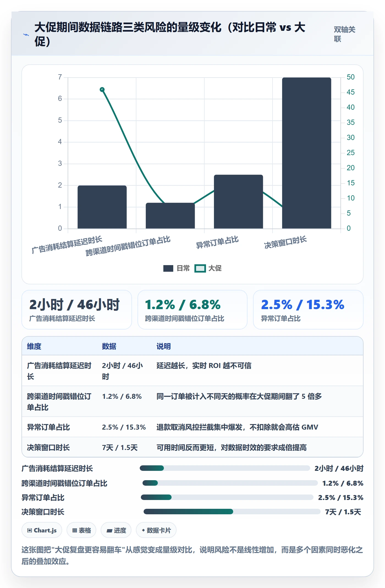Click the 数据卡片 tag
This screenshot has width=385, height=588.
click(x=156, y=530)
